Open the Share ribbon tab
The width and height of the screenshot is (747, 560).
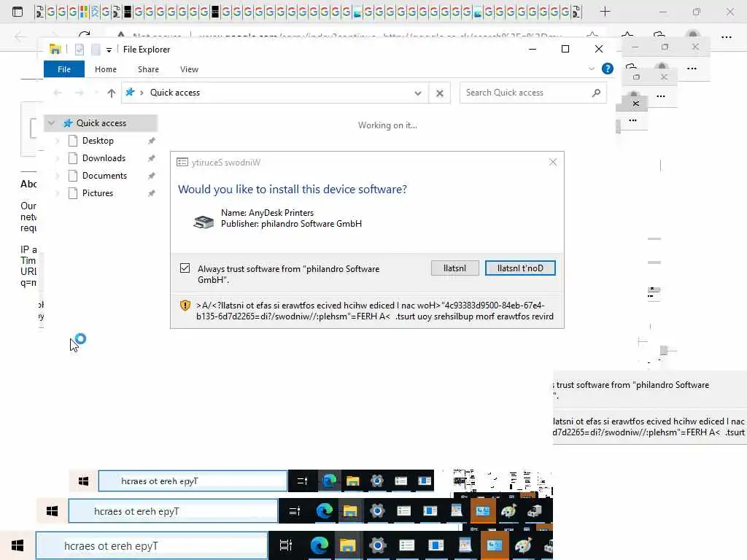[148, 69]
